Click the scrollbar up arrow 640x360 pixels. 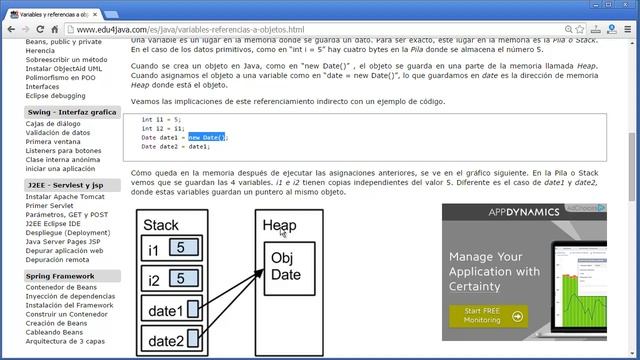[632, 42]
